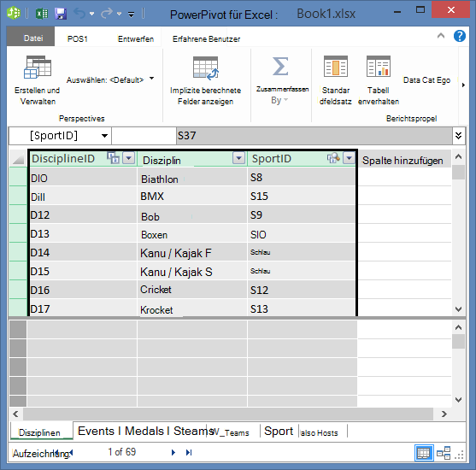Click the PowerPivot application icon in title bar
The image size is (476, 470).
click(14, 13)
